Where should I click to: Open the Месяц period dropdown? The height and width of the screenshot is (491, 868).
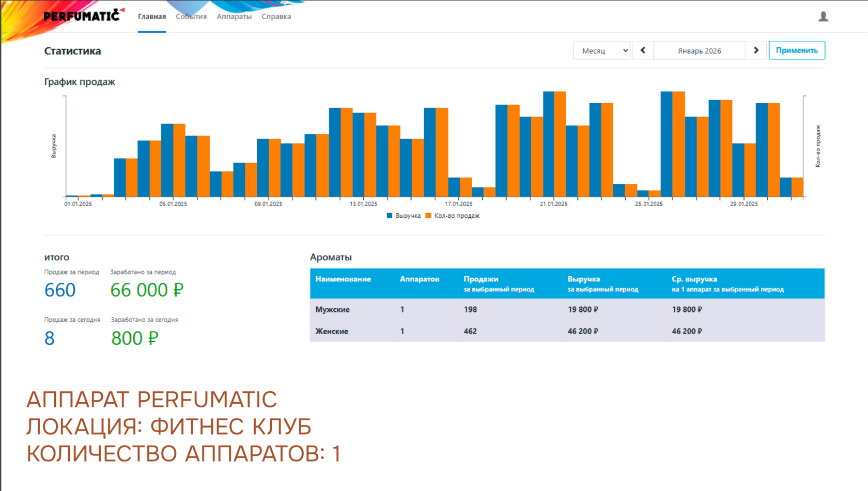(x=601, y=51)
